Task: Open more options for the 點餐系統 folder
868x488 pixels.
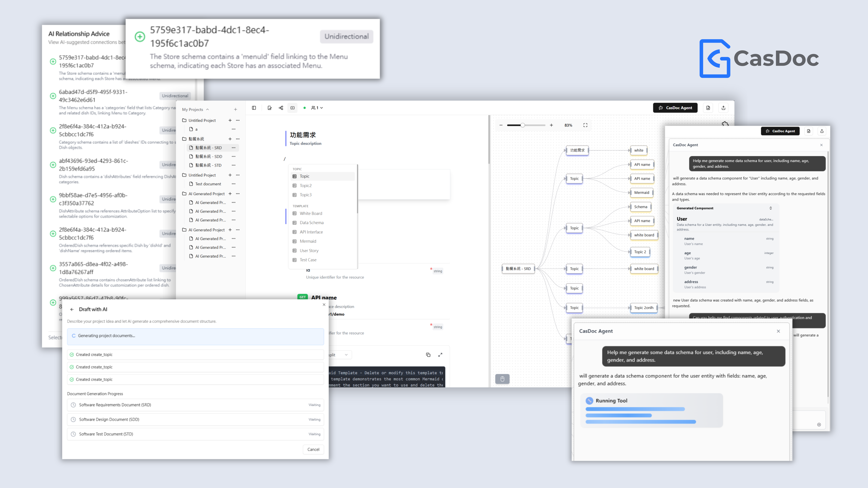Action: 238,139
